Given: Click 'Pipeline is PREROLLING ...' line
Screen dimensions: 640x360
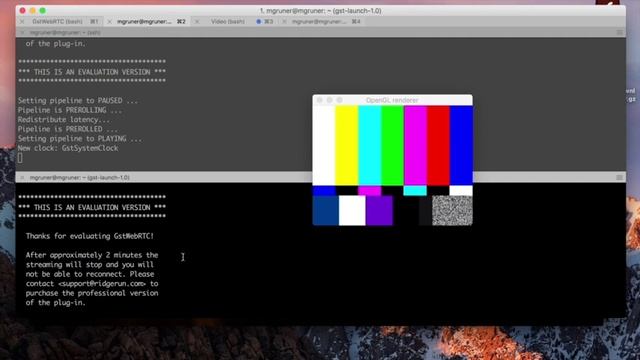Looking at the screenshot, I should coord(70,110).
